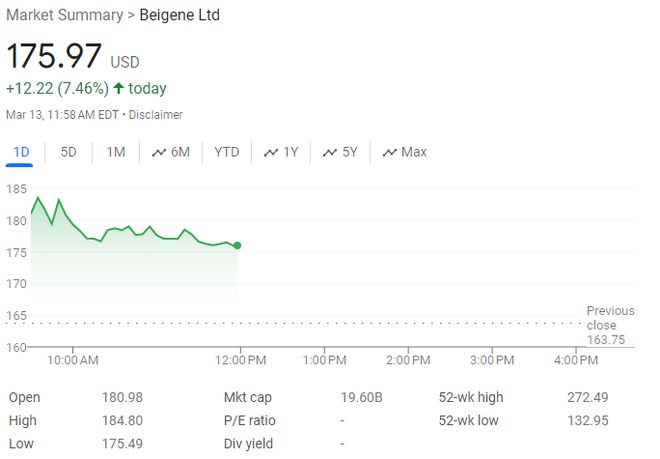Image resolution: width=660 pixels, height=459 pixels.
Task: Click the trend icon beside 6M
Action: pyautogui.click(x=159, y=153)
